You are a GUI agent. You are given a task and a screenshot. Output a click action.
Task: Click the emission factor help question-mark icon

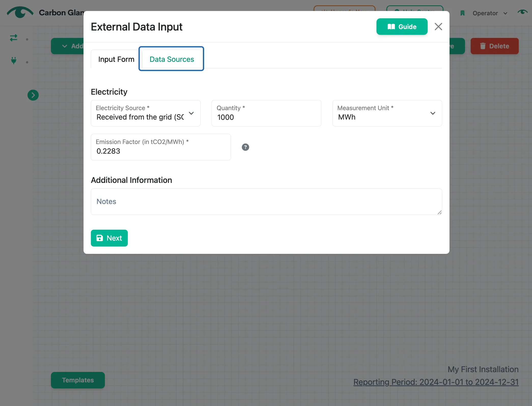pos(245,147)
